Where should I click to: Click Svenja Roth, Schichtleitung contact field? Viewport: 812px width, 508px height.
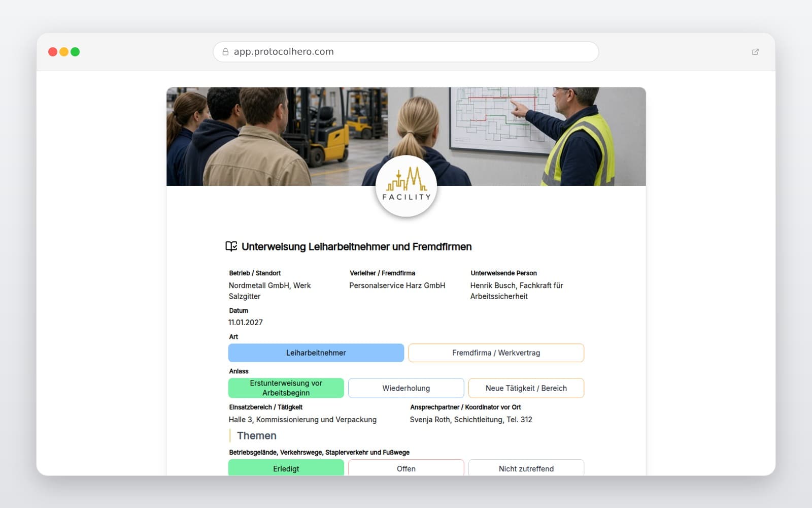click(471, 420)
